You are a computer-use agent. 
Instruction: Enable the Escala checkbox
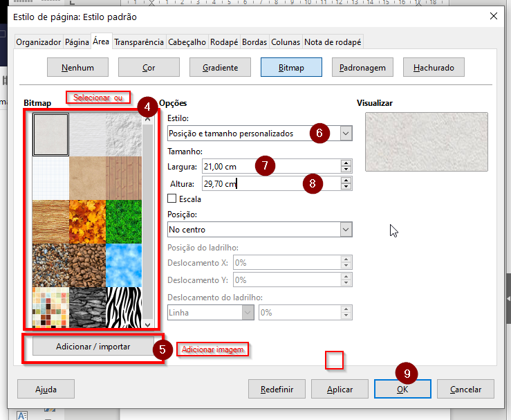tap(172, 199)
